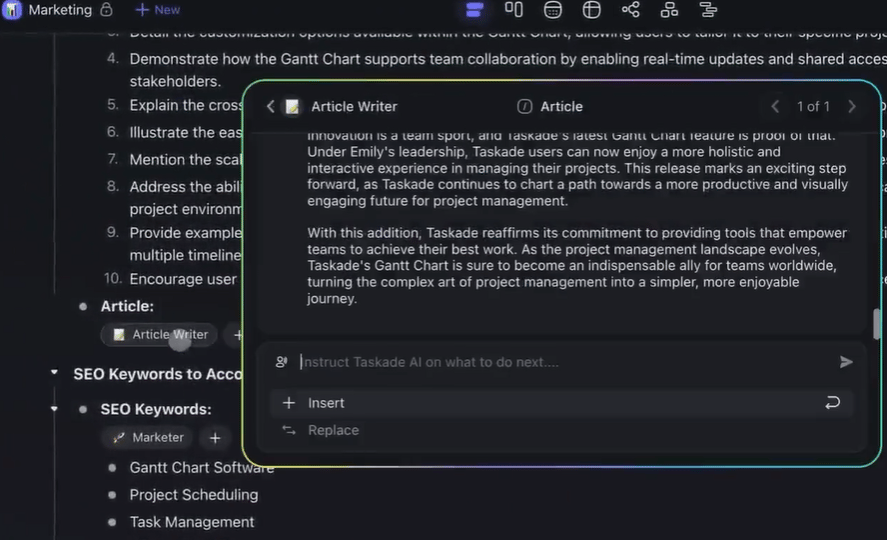This screenshot has height=540, width=887.
Task: Go back from Article Writer panel
Action: (x=270, y=106)
